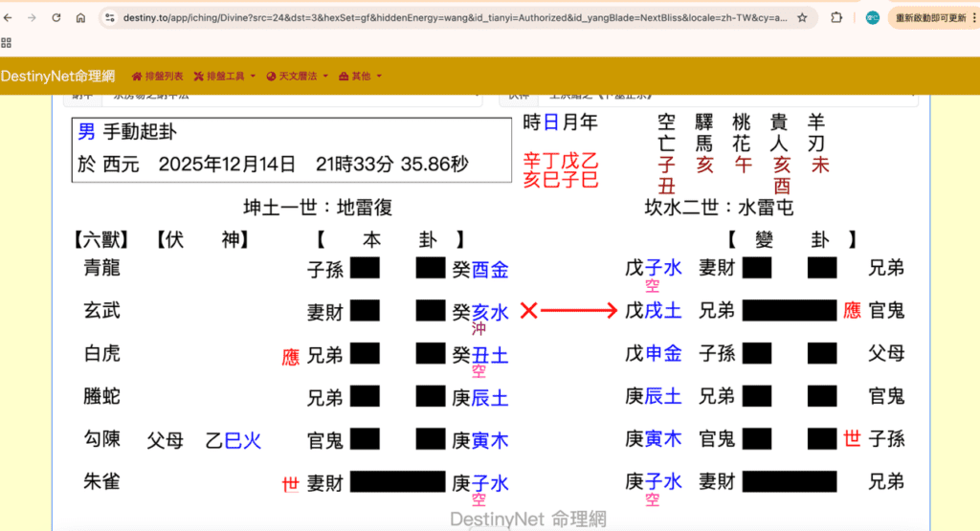The height and width of the screenshot is (531, 980).
Task: Click the DestinyNet命理網 brand link
Action: [x=59, y=76]
